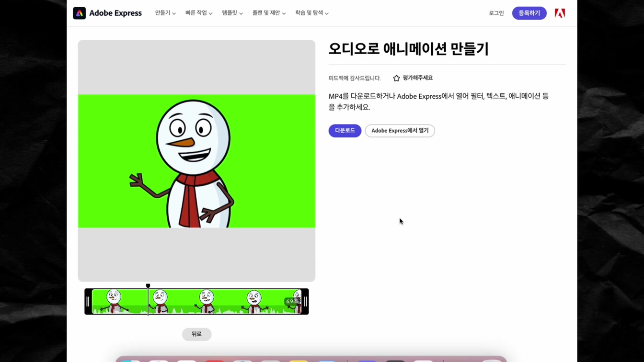644x362 pixels.
Task: Click the 등록하기 button
Action: (529, 13)
